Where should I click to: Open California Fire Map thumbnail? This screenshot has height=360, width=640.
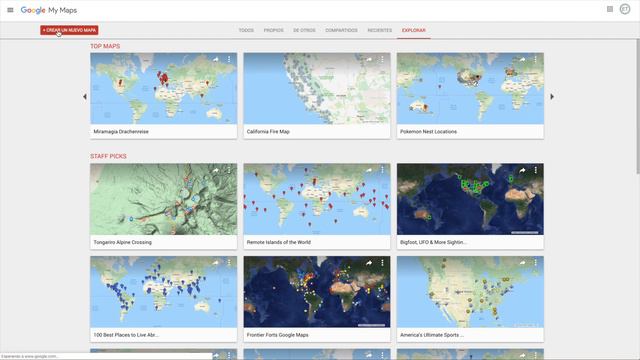click(x=317, y=89)
